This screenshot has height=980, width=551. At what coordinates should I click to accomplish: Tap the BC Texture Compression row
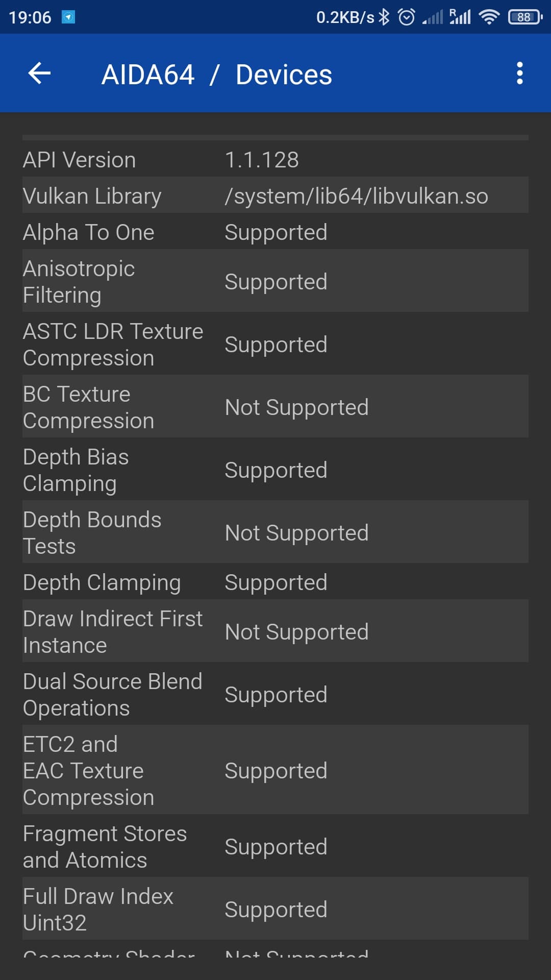tap(275, 407)
